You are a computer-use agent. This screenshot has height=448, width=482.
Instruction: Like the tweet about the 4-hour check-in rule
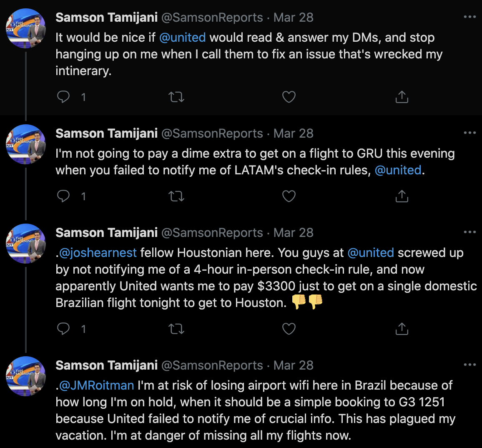pyautogui.click(x=289, y=329)
